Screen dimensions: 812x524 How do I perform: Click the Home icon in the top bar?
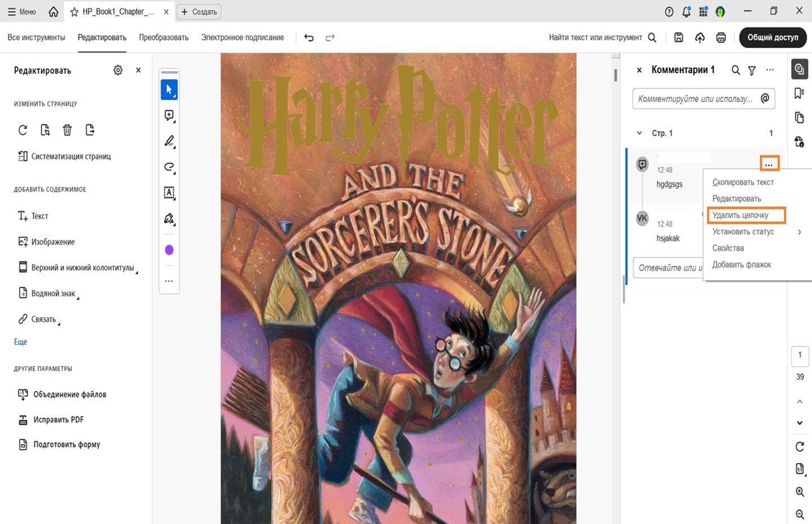[54, 12]
